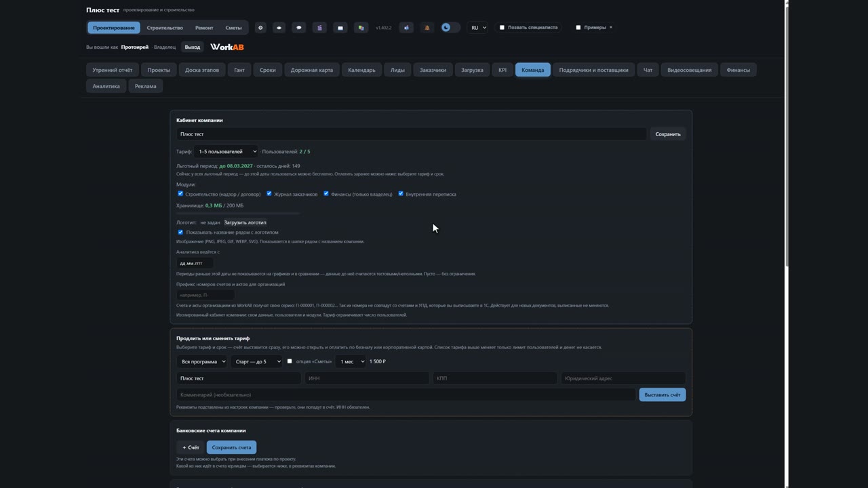Click the Выход button
The width and height of the screenshot is (868, 488).
[193, 47]
